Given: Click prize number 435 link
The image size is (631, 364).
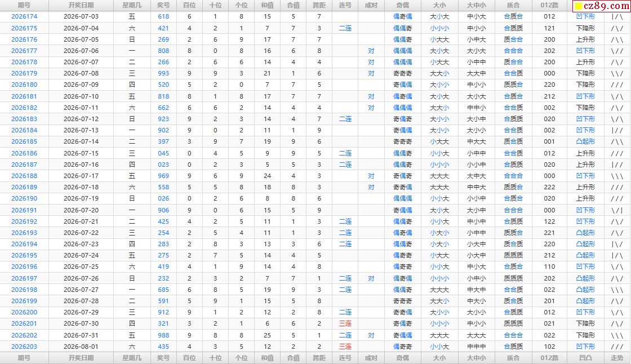Looking at the screenshot, I should (x=163, y=347).
